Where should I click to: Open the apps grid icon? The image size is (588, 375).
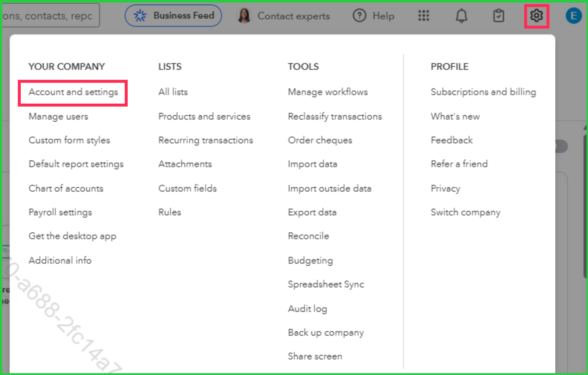[424, 16]
